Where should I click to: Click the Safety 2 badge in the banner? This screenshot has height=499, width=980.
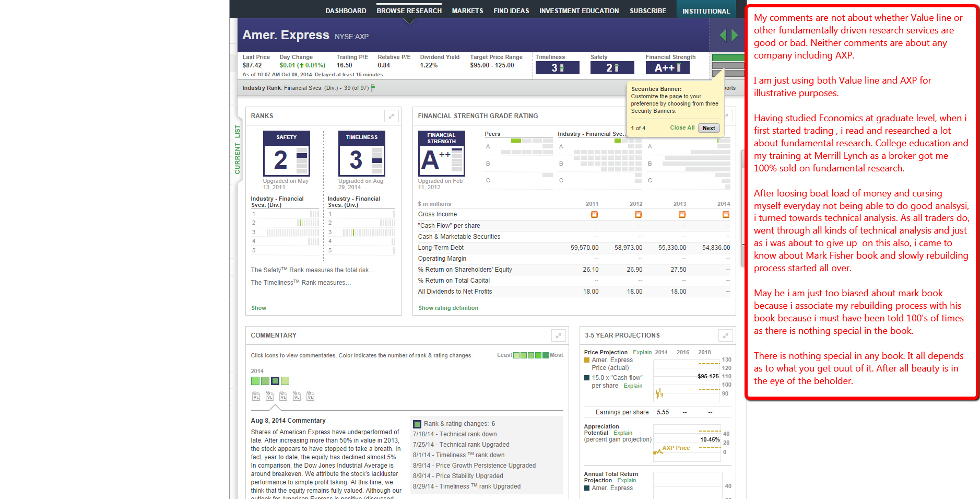click(612, 67)
